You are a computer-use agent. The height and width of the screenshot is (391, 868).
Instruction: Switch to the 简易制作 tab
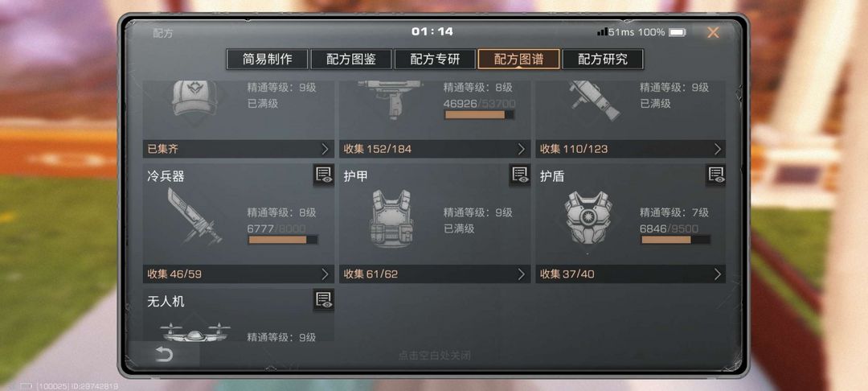click(x=267, y=60)
